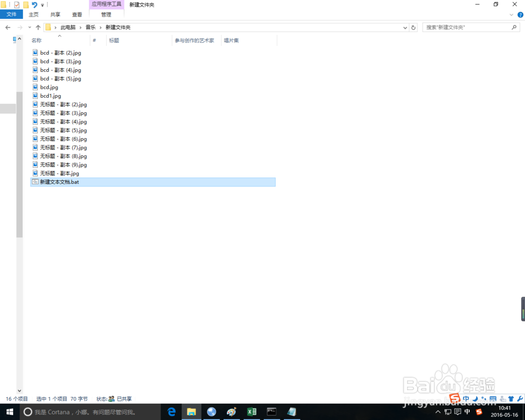This screenshot has height=420, width=525.
Task: Open the Command Prompt taskbar icon
Action: click(x=271, y=412)
